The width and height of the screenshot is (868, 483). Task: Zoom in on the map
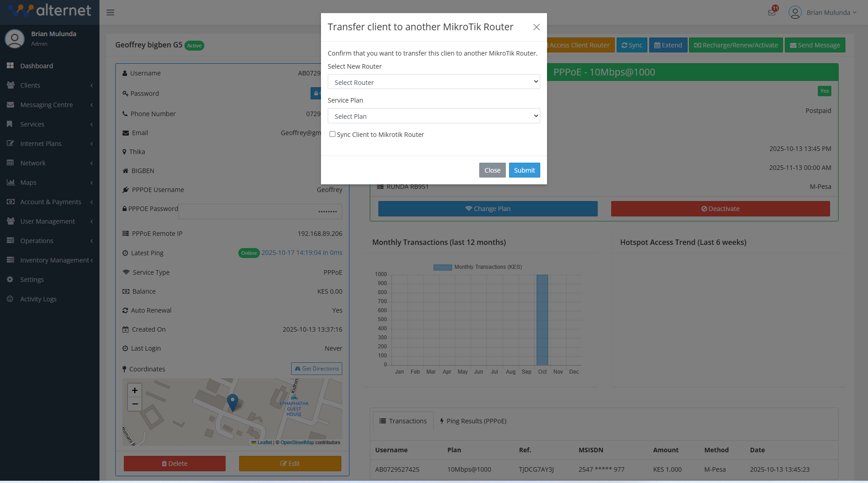coord(135,390)
